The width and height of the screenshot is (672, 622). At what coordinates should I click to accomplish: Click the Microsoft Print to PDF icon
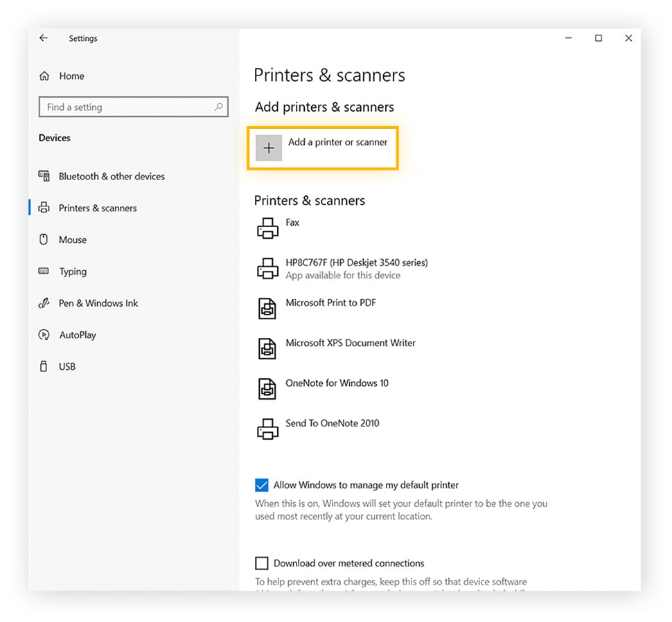(268, 308)
